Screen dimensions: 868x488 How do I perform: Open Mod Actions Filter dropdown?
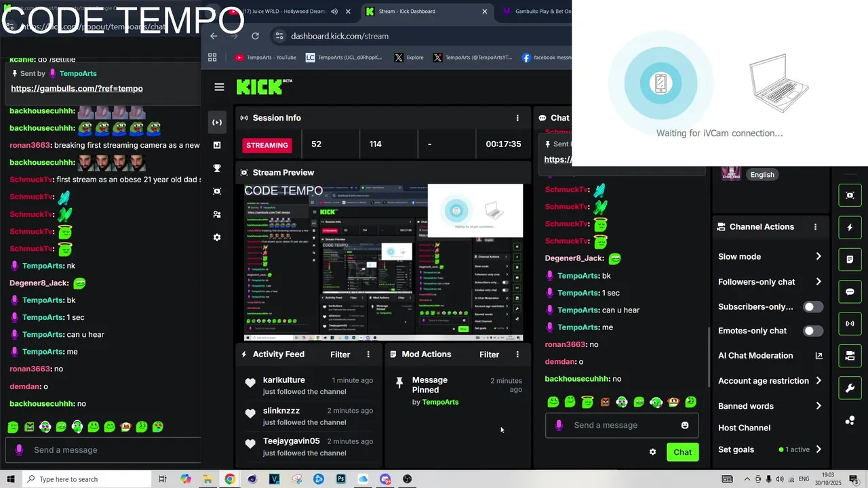489,354
